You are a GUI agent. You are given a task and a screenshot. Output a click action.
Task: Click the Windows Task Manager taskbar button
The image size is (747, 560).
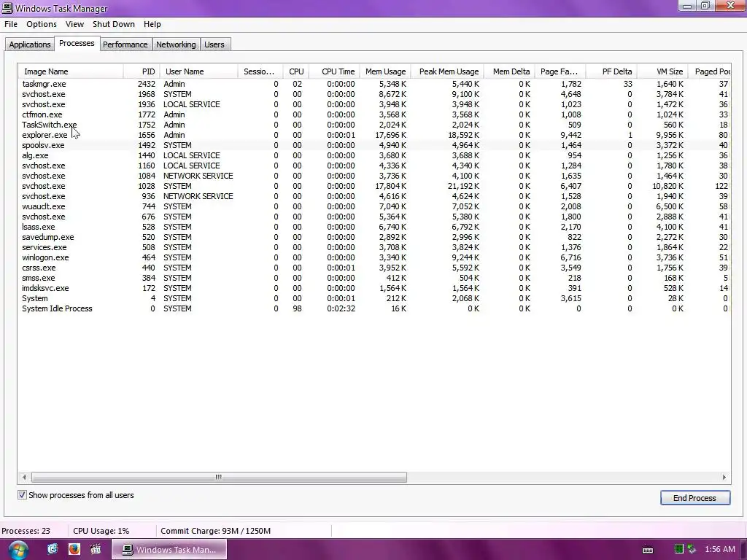[x=169, y=550]
